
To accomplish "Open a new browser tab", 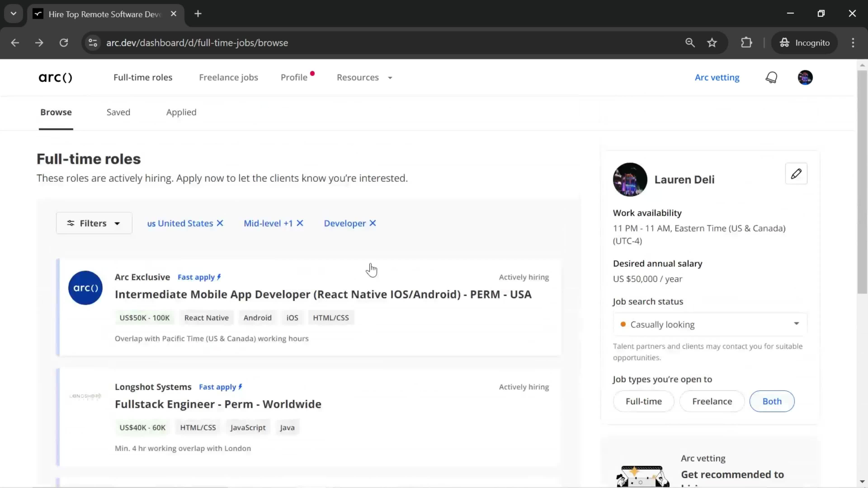I will [x=198, y=14].
